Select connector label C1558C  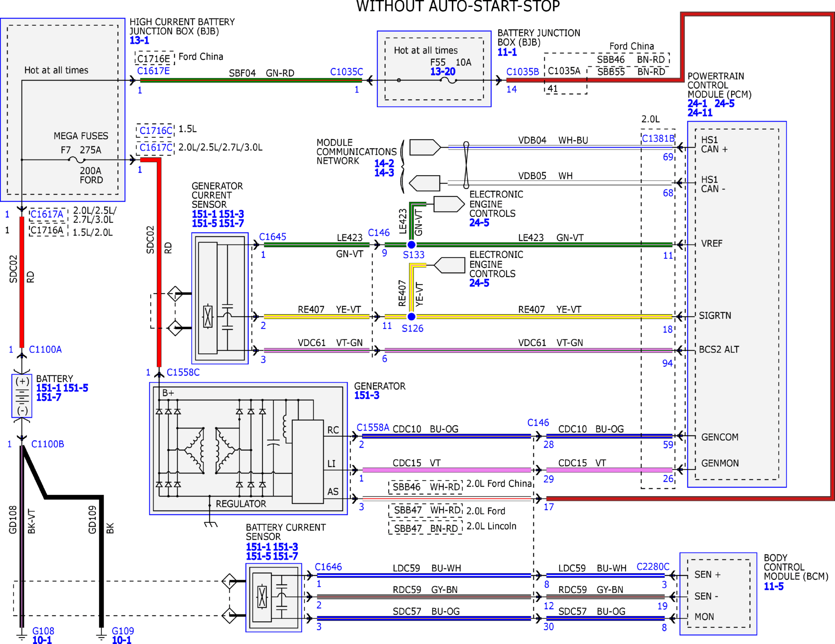(x=183, y=373)
